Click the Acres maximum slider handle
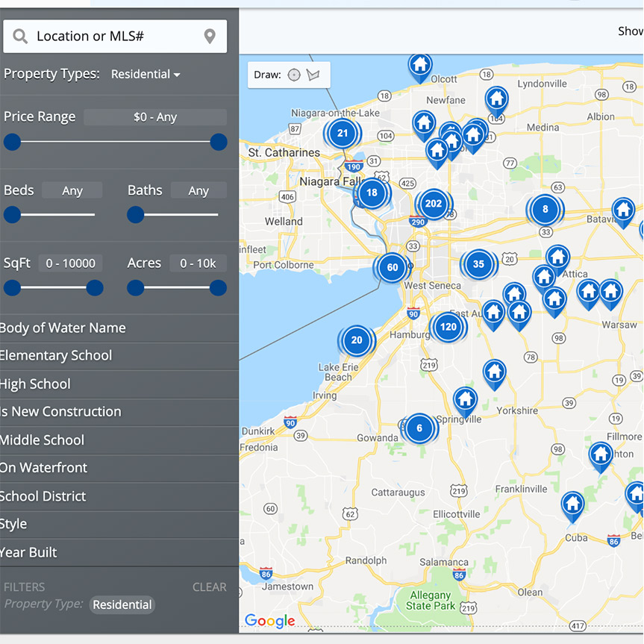 (218, 288)
